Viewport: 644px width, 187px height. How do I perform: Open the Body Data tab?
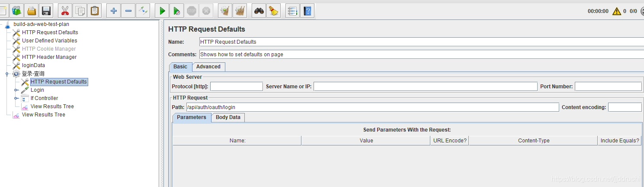coord(228,117)
